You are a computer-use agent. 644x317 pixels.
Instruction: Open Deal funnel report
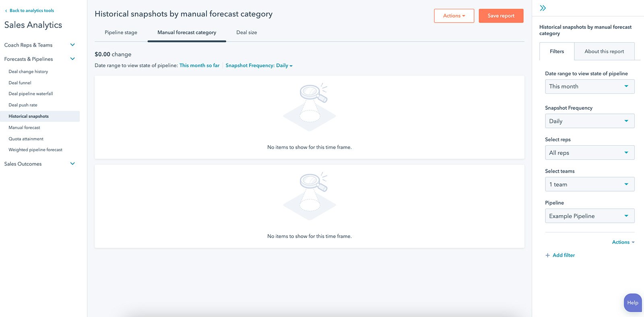20,83
